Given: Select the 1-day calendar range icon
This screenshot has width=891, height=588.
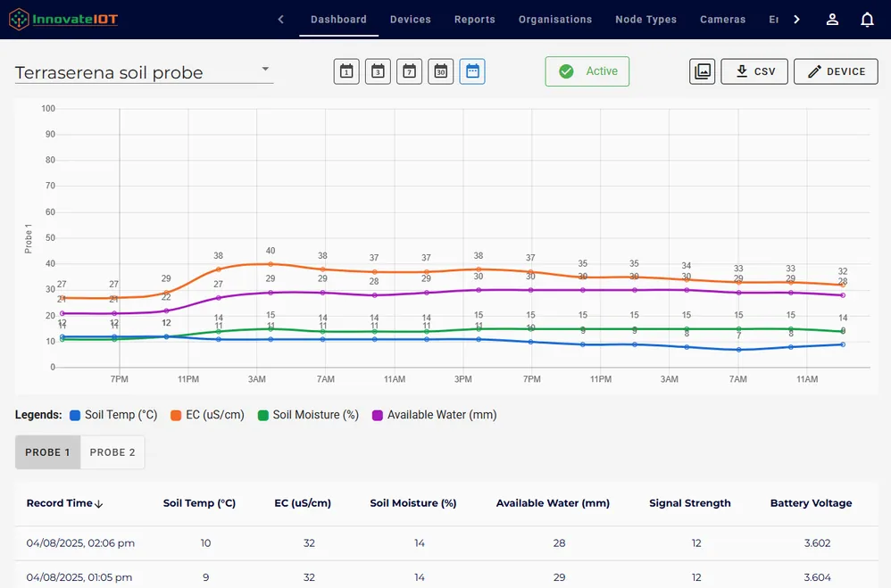Looking at the screenshot, I should (x=346, y=71).
